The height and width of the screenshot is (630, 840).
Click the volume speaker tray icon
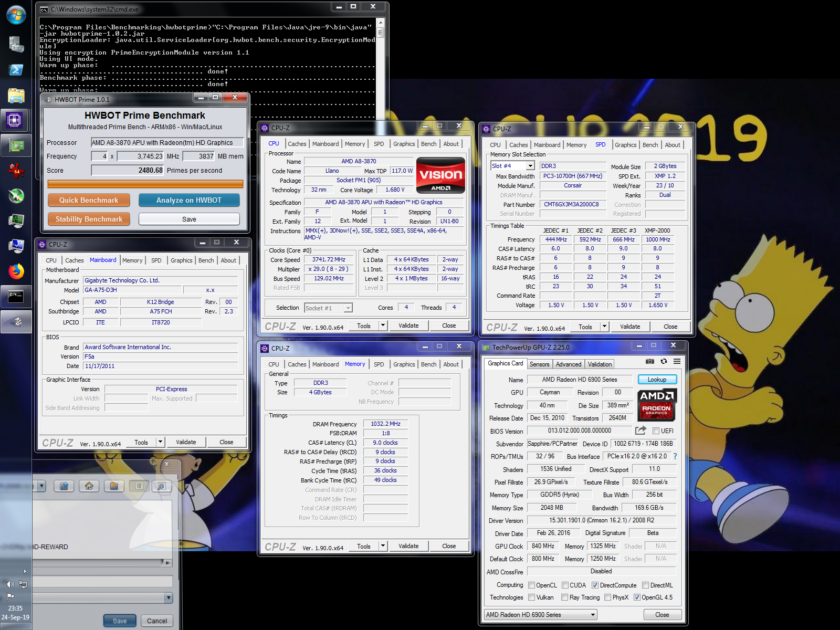(10, 584)
